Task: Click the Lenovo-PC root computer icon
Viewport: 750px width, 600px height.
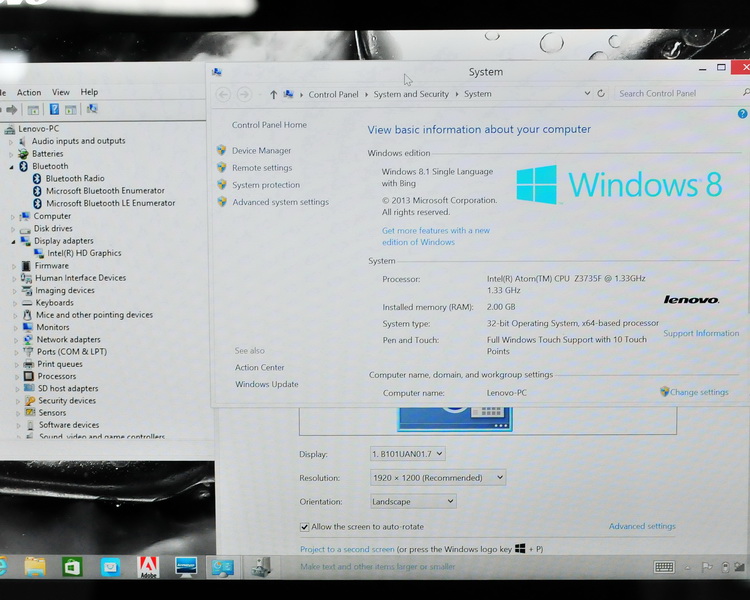Action: [10, 129]
